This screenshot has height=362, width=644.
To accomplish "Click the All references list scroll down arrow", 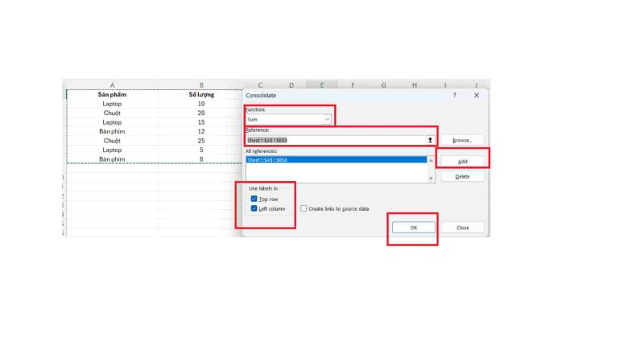I will pos(431,178).
